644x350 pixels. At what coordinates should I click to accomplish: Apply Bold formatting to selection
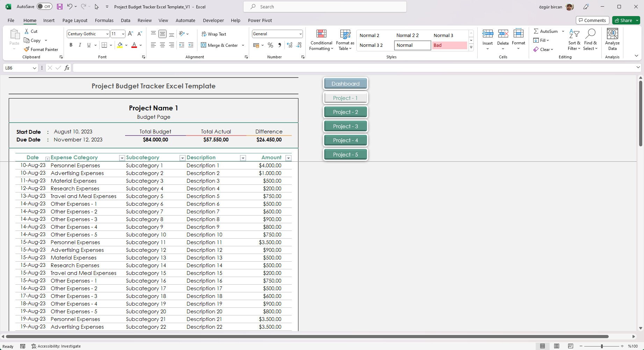71,45
